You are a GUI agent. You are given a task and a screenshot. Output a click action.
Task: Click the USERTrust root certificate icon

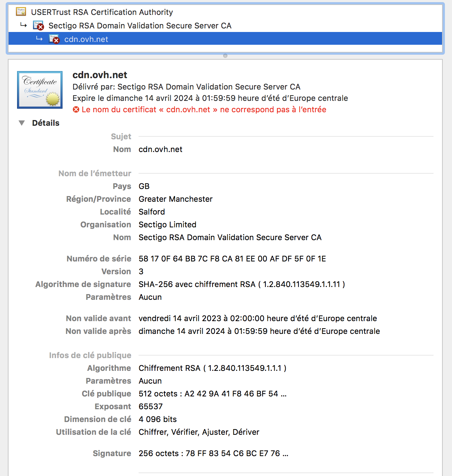[x=21, y=12]
